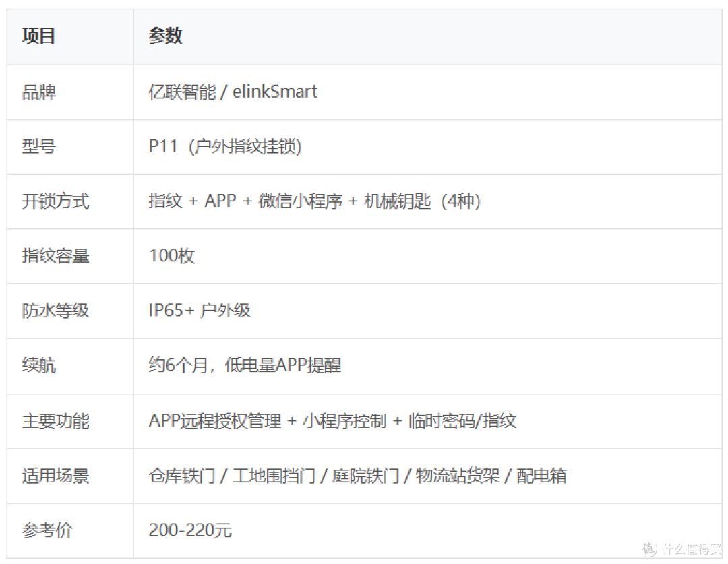728x564 pixels.
Task: Select the 200-220元 price value
Action: click(x=190, y=530)
